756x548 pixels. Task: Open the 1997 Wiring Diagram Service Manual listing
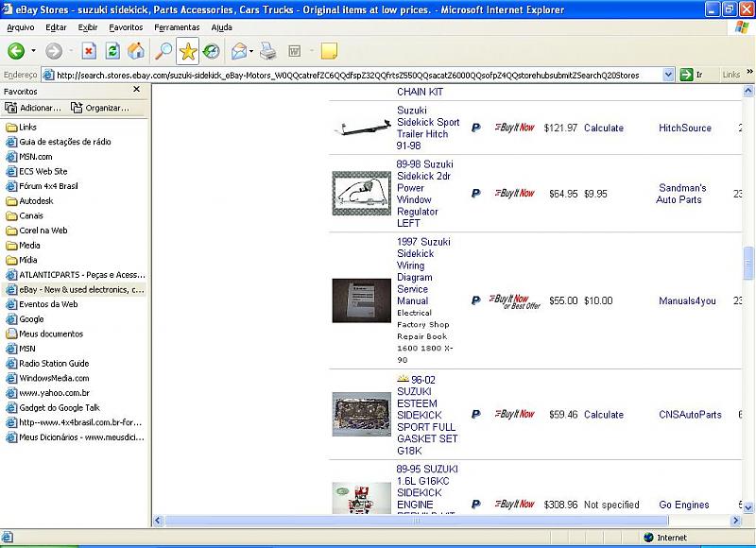[x=423, y=271]
